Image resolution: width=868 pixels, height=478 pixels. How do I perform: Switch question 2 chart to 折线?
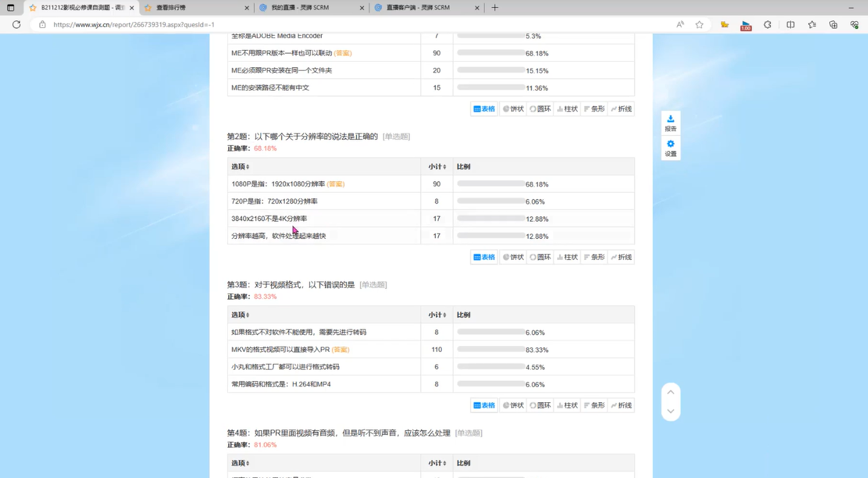pyautogui.click(x=621, y=257)
